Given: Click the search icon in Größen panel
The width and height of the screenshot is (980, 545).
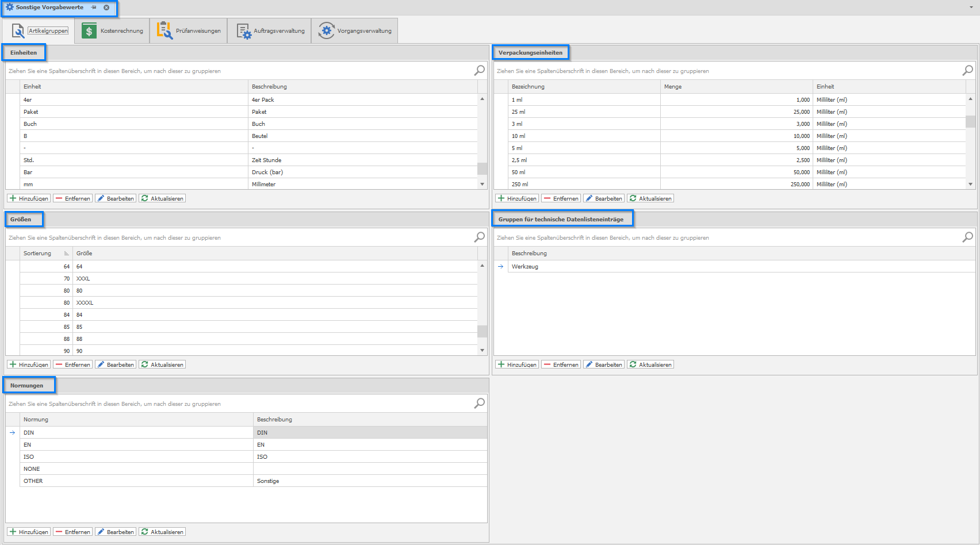Looking at the screenshot, I should [x=479, y=237].
